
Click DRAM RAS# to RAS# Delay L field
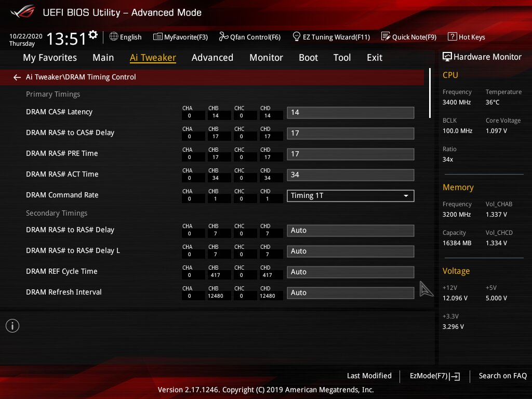pyautogui.click(x=351, y=251)
